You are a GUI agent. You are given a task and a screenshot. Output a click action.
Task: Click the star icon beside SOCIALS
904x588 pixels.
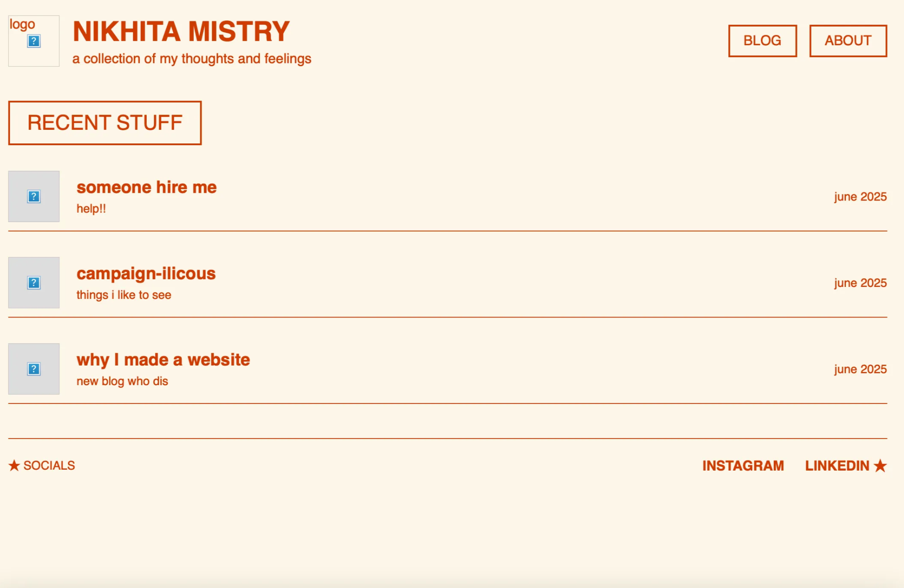point(14,466)
